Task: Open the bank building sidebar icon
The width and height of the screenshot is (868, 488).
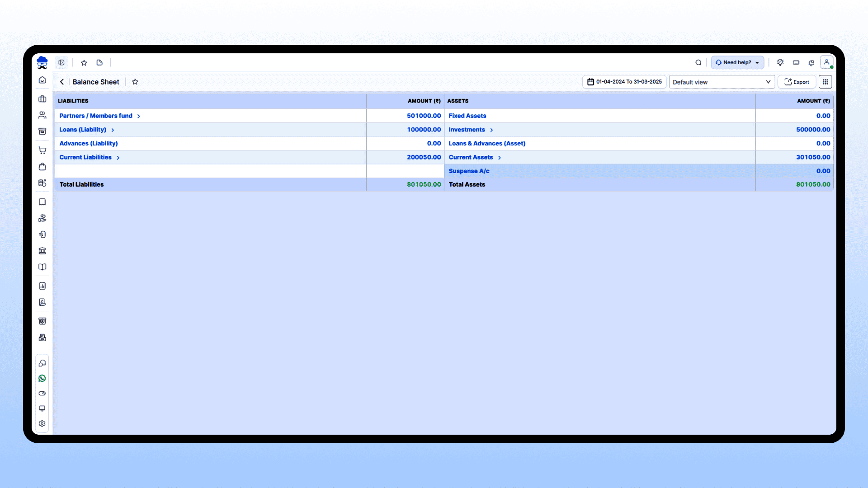Action: pos(42,251)
